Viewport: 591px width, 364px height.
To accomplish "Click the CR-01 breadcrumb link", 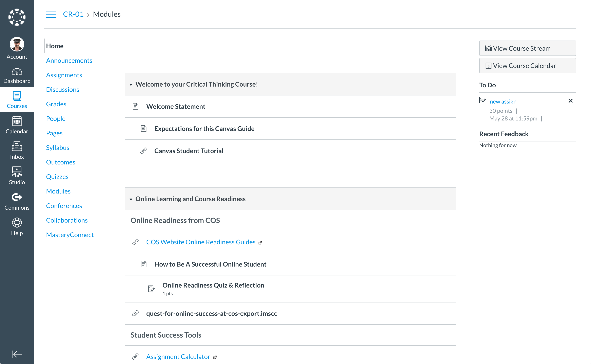I will 73,14.
